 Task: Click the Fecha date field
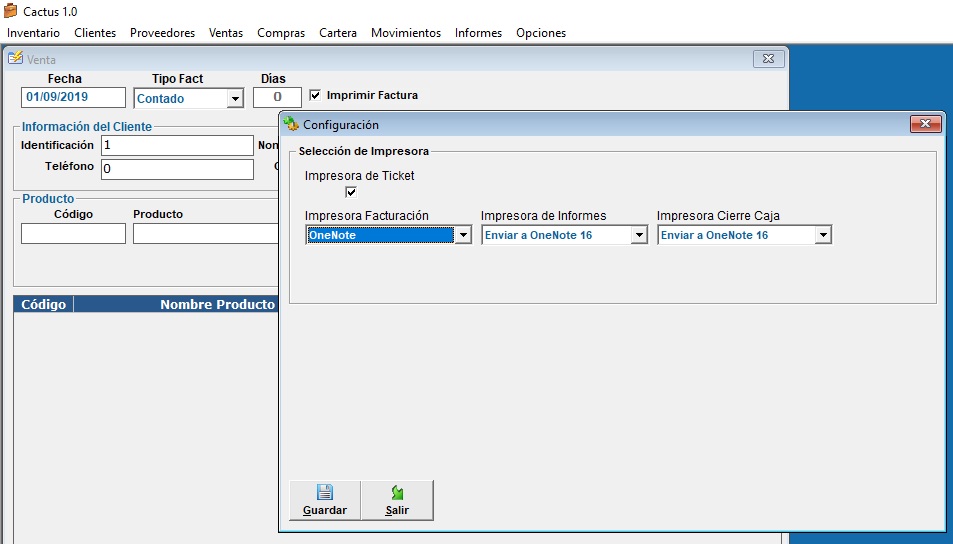73,98
